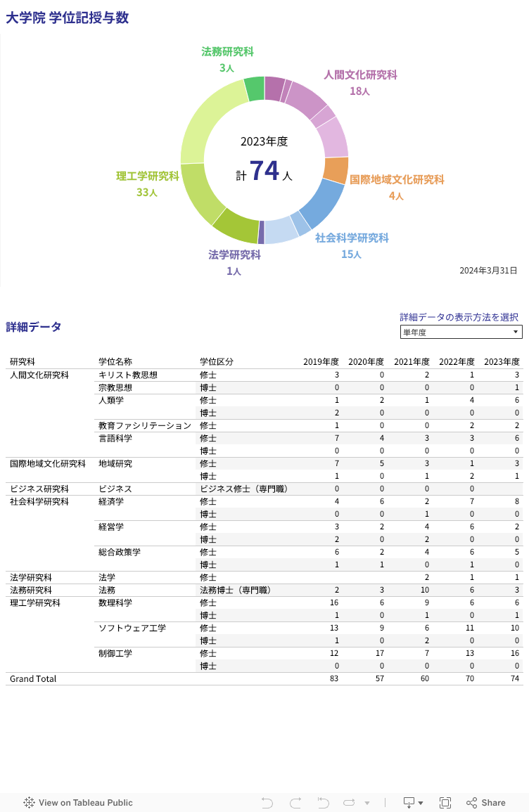Select the 教育ファシリテーション row label
The image size is (529, 812).
(145, 425)
